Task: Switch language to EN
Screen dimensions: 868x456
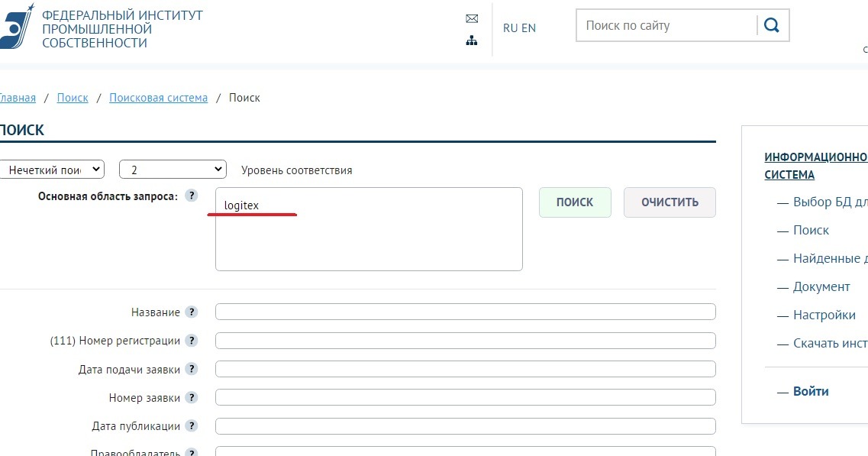Action: (528, 27)
